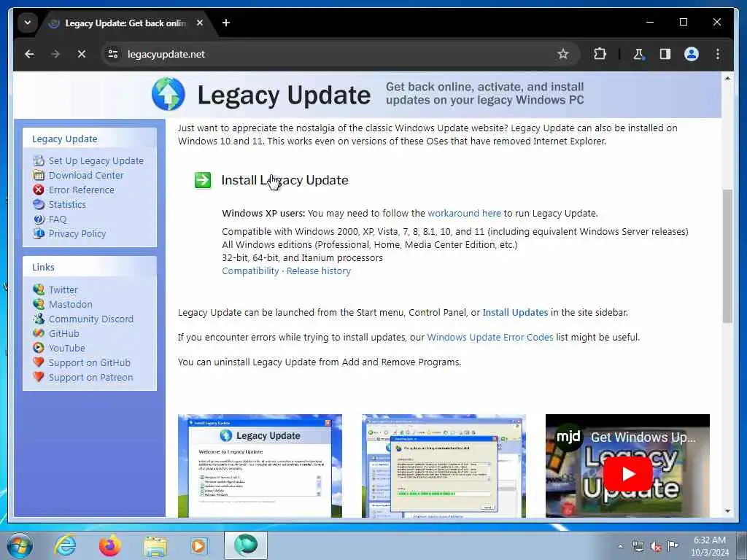Play the mjd YouTube video
This screenshot has height=560, width=747.
click(628, 474)
